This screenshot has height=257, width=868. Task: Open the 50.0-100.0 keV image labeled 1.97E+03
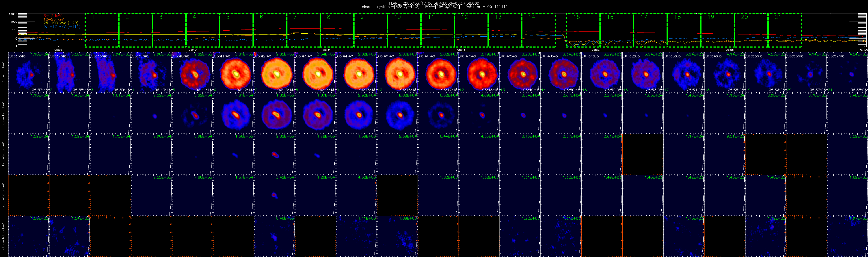(848, 236)
